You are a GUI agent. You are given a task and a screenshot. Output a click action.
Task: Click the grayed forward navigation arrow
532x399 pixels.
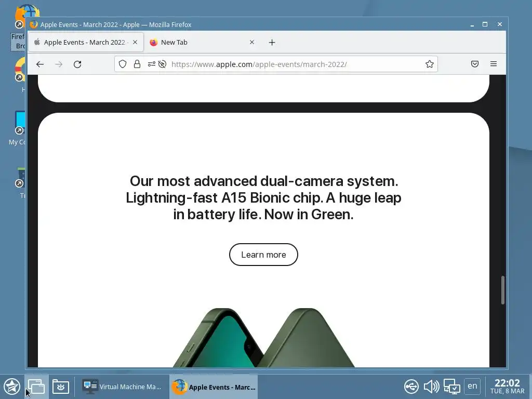[x=59, y=64]
